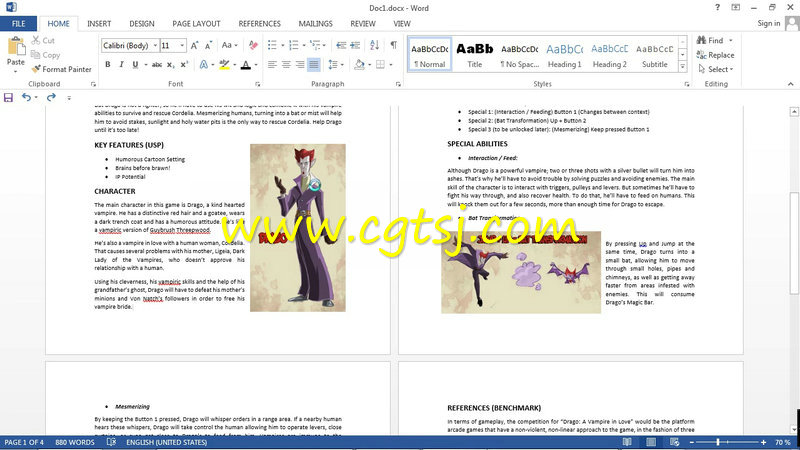Viewport: 800px width, 450px height.
Task: Expand the Styles gallery
Action: click(x=683, y=66)
